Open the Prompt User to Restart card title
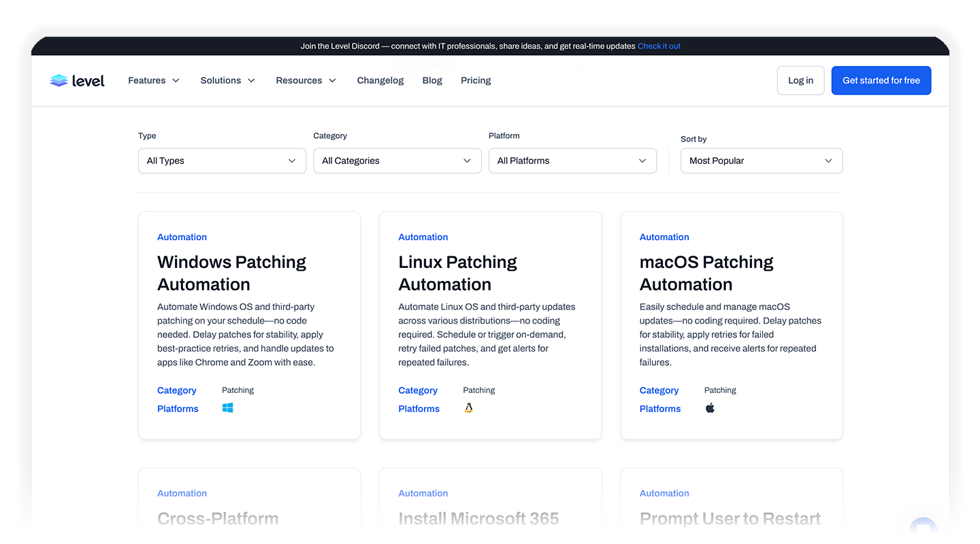980x544 pixels. click(730, 519)
